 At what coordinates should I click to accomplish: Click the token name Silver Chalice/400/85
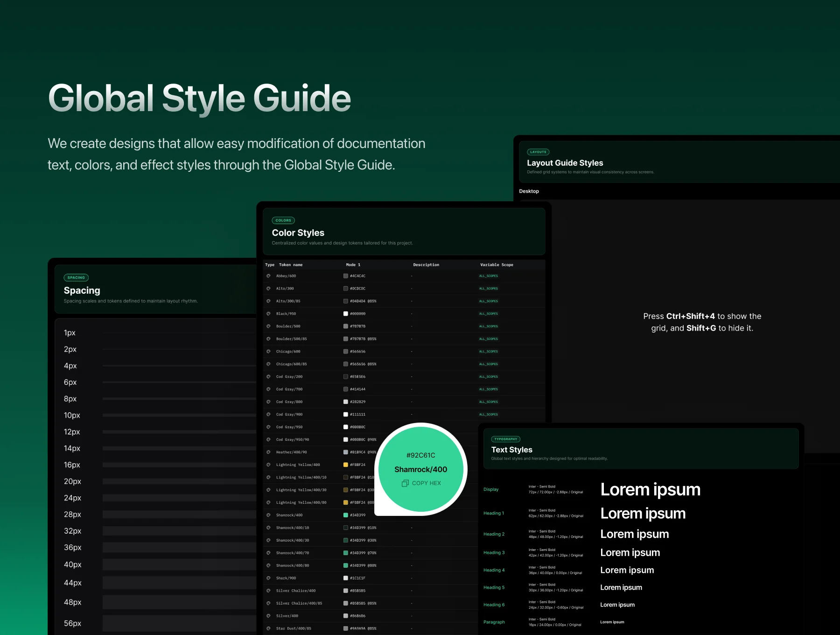(x=299, y=604)
